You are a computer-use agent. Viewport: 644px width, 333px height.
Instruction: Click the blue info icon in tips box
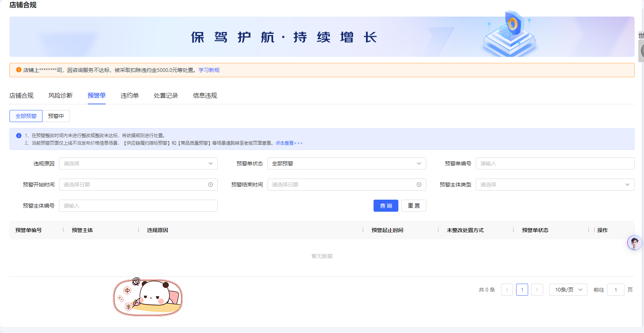coord(19,136)
